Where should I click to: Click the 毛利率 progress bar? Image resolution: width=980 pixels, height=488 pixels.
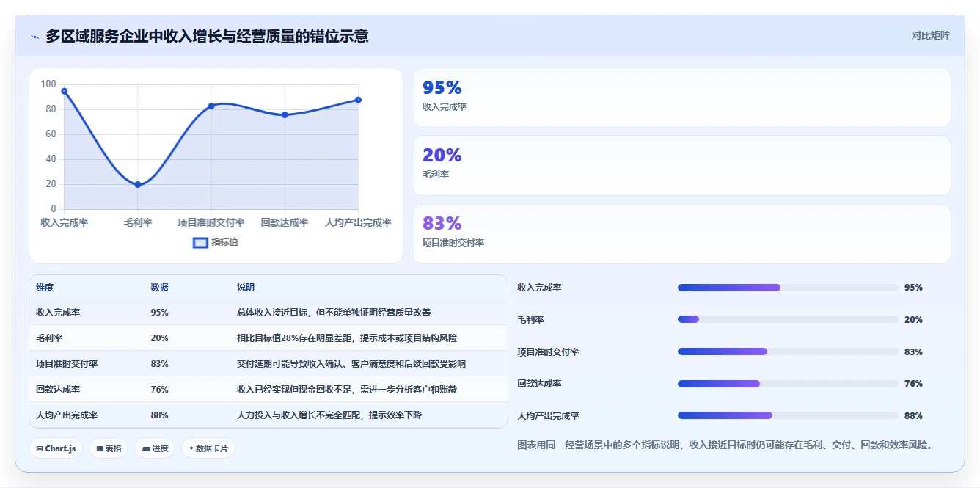[x=788, y=319]
